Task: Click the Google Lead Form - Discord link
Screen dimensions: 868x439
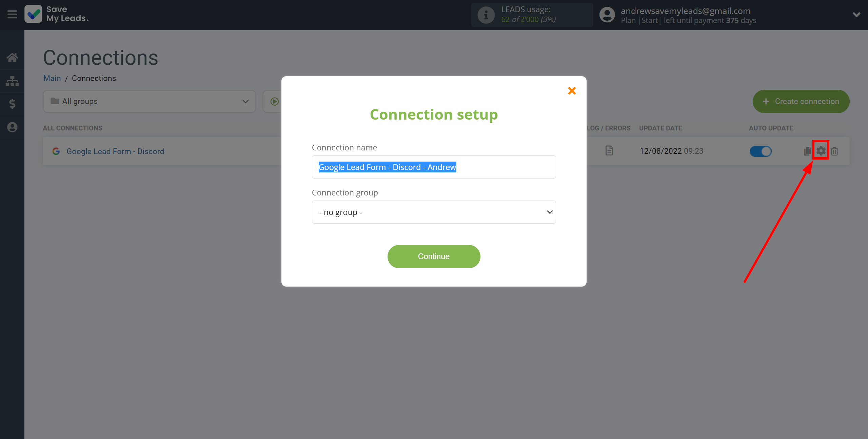Action: click(x=115, y=151)
